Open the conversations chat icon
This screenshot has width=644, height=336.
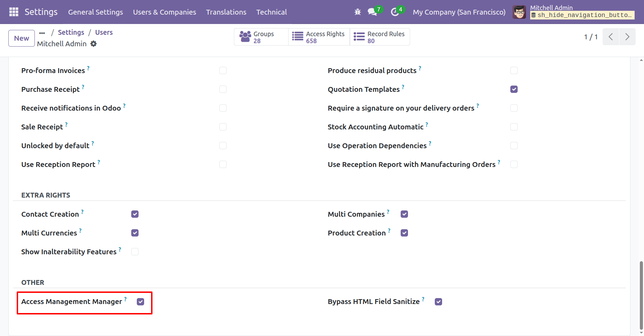click(x=372, y=12)
